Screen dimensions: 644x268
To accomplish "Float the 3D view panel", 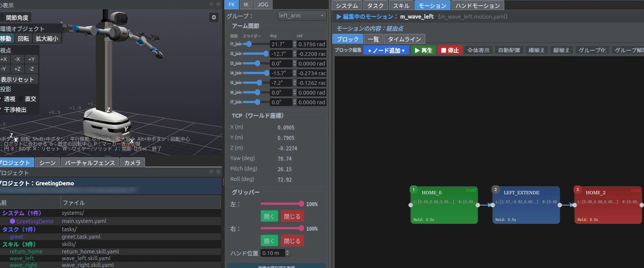I will click(212, 4).
